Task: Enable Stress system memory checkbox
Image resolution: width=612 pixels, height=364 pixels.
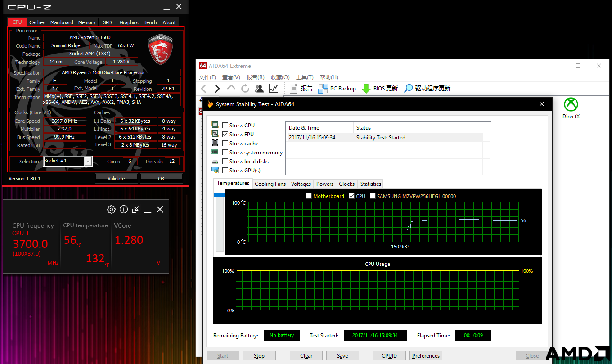Action: point(225,153)
